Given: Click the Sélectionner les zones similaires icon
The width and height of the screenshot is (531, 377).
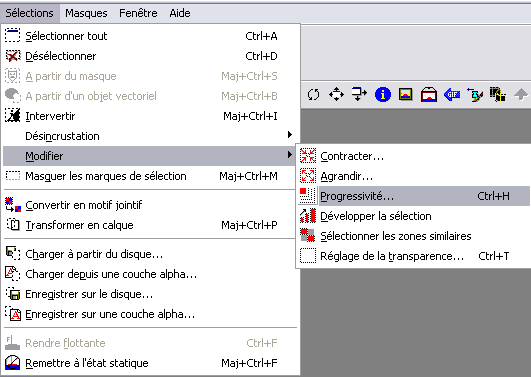Looking at the screenshot, I should [x=308, y=235].
